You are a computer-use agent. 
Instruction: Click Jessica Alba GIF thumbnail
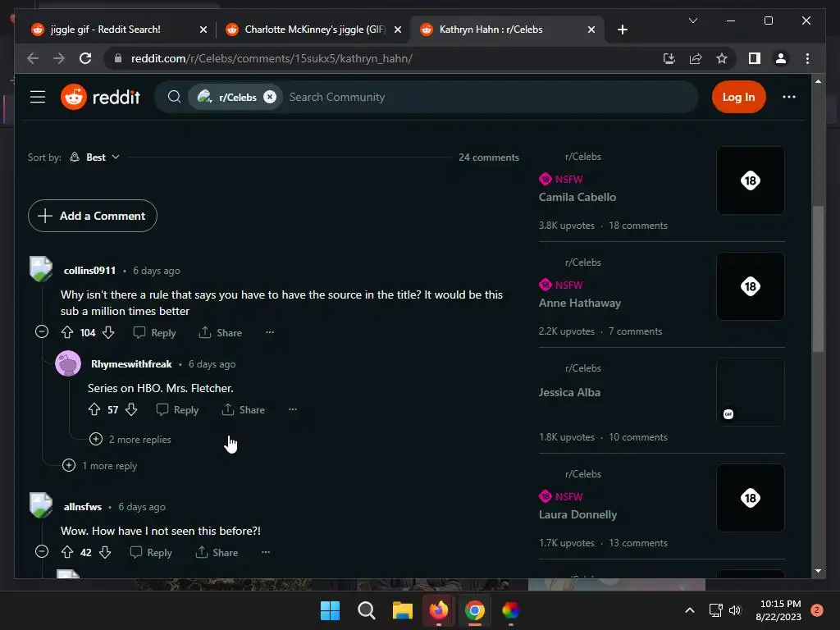click(750, 392)
